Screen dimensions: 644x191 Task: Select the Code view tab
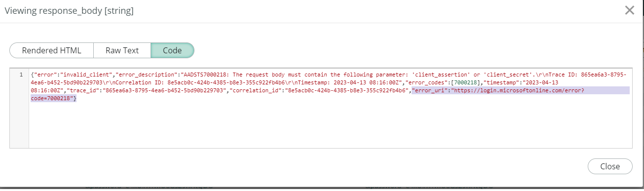pos(172,50)
